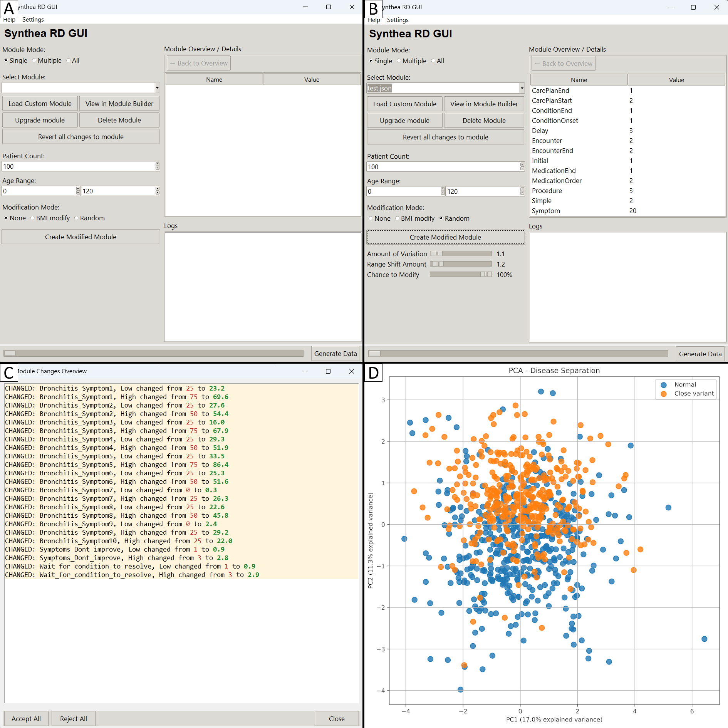Click View in Module Builder in window A
This screenshot has height=728, width=728.
click(119, 104)
